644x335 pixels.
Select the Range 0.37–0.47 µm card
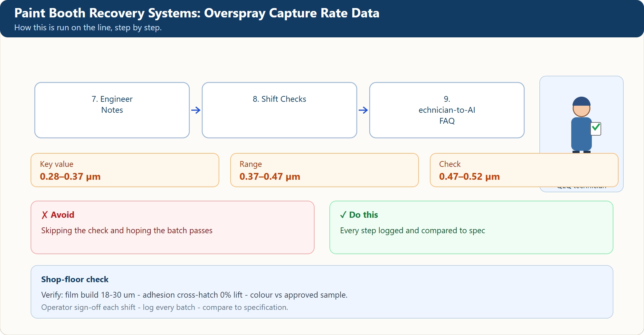(x=325, y=170)
